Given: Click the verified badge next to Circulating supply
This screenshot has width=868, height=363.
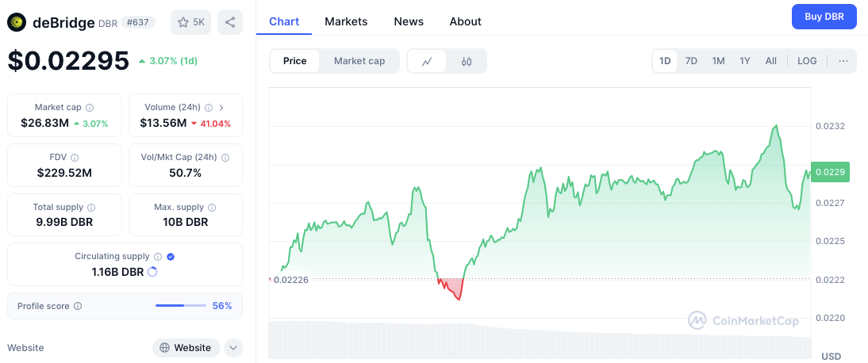Looking at the screenshot, I should pyautogui.click(x=171, y=257).
